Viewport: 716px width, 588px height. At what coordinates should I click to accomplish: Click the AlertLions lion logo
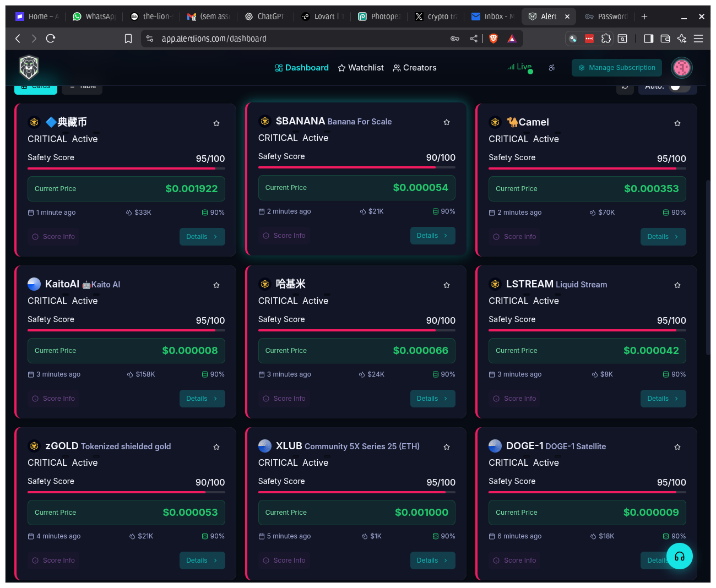pos(29,67)
